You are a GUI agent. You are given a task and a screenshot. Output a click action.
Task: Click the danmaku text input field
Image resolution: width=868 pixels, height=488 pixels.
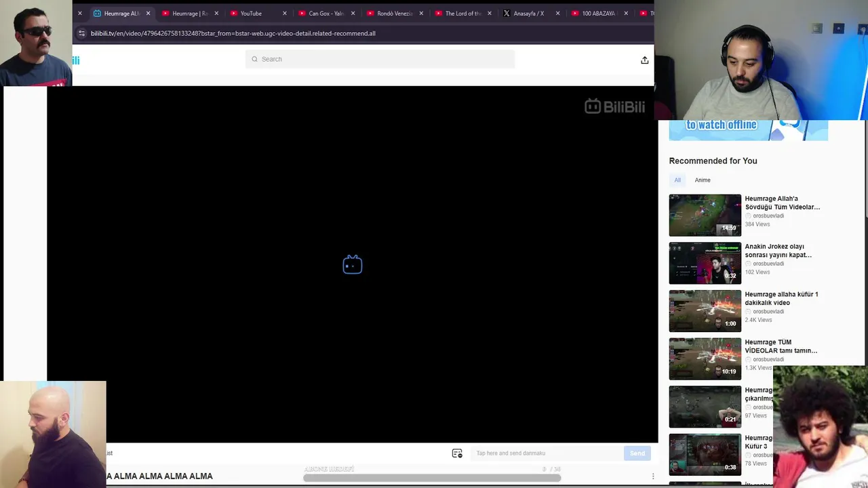coord(547,453)
